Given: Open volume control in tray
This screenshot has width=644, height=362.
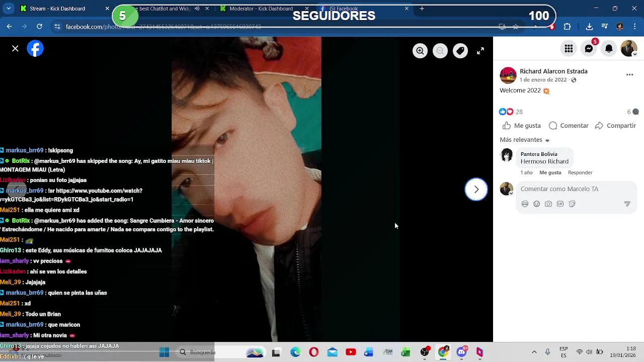Looking at the screenshot, I should click(x=589, y=352).
